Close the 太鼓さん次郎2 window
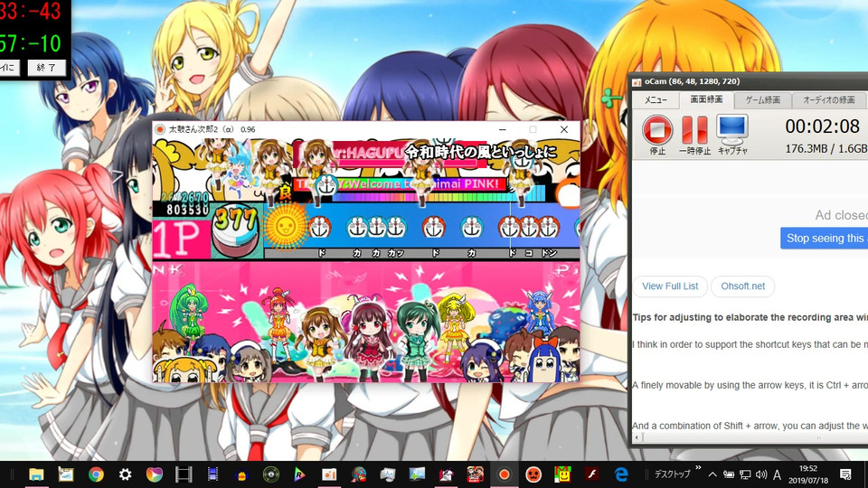Viewport: 868px width, 488px height. (x=563, y=129)
